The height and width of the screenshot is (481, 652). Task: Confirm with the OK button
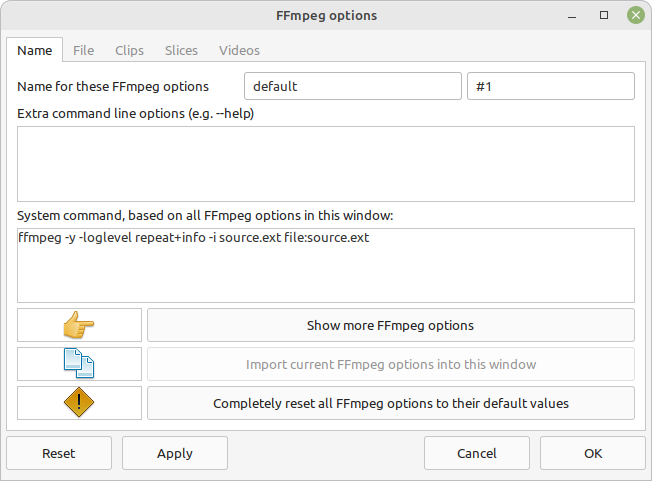tap(593, 453)
